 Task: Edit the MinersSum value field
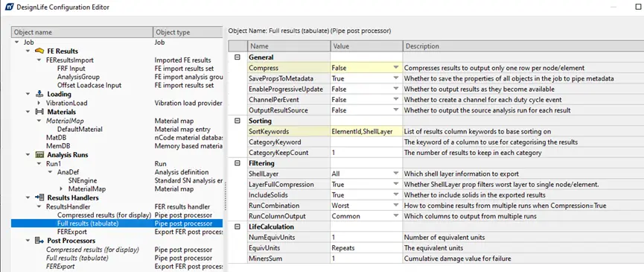coord(366,259)
